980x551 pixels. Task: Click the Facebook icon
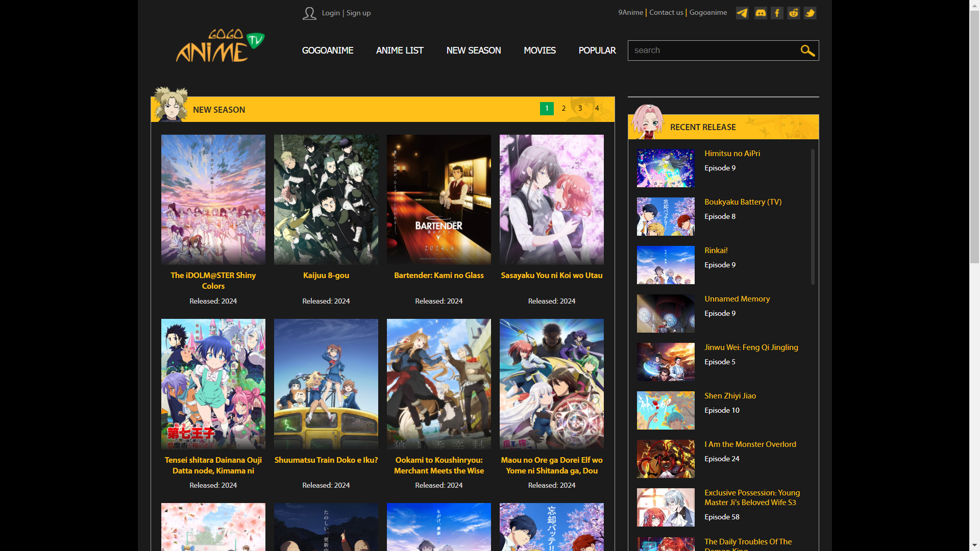pyautogui.click(x=777, y=13)
